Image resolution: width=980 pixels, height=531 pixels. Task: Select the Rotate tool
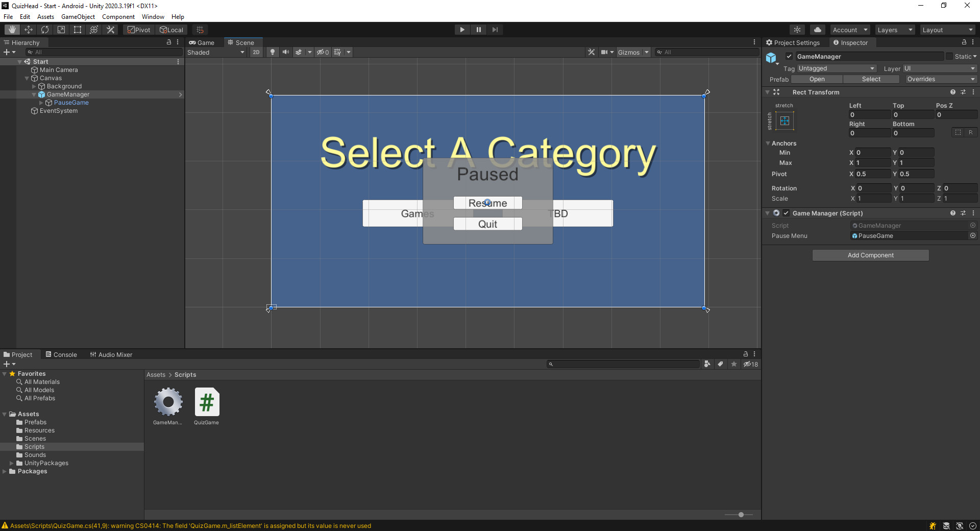point(45,30)
